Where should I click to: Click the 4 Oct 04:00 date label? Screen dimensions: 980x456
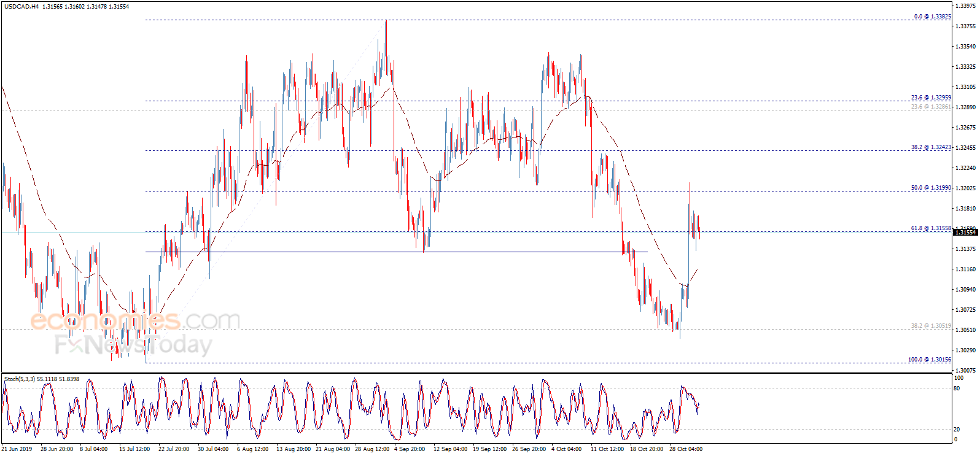click(x=566, y=449)
